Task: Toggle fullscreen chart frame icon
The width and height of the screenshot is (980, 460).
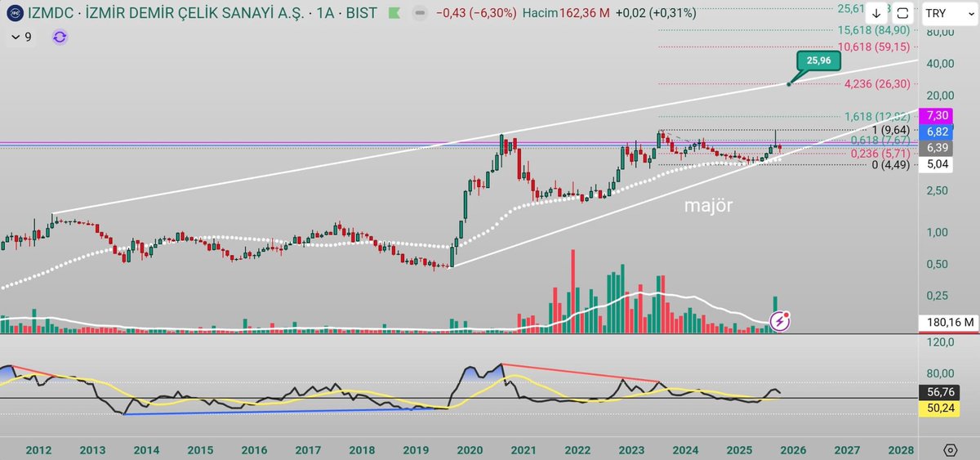Action: point(902,14)
